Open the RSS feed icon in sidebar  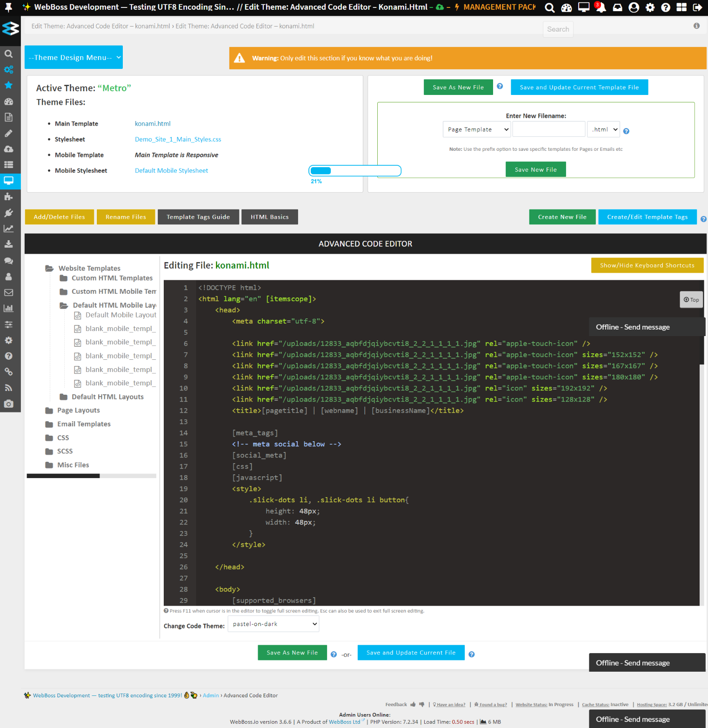coord(8,387)
